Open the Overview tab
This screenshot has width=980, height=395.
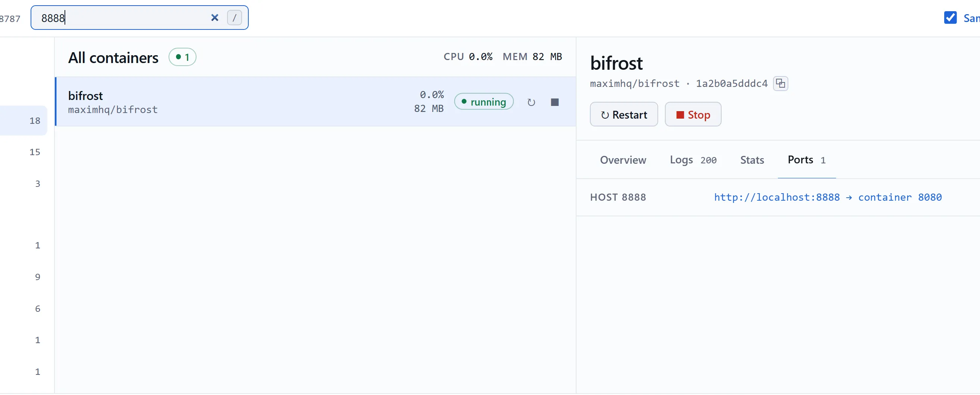tap(623, 160)
